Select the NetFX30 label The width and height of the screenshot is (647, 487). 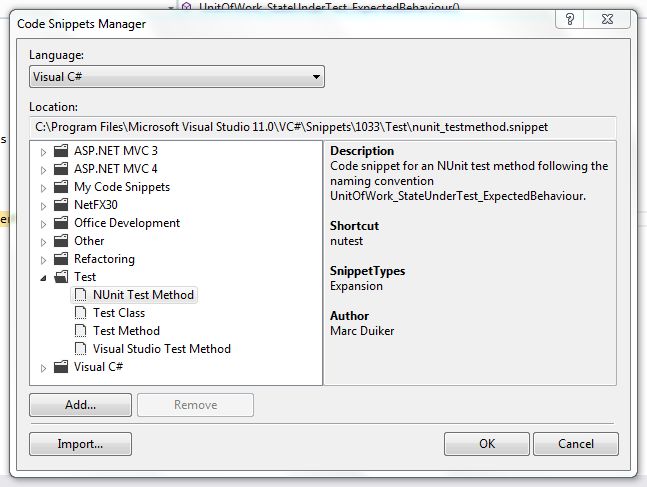[x=96, y=205]
